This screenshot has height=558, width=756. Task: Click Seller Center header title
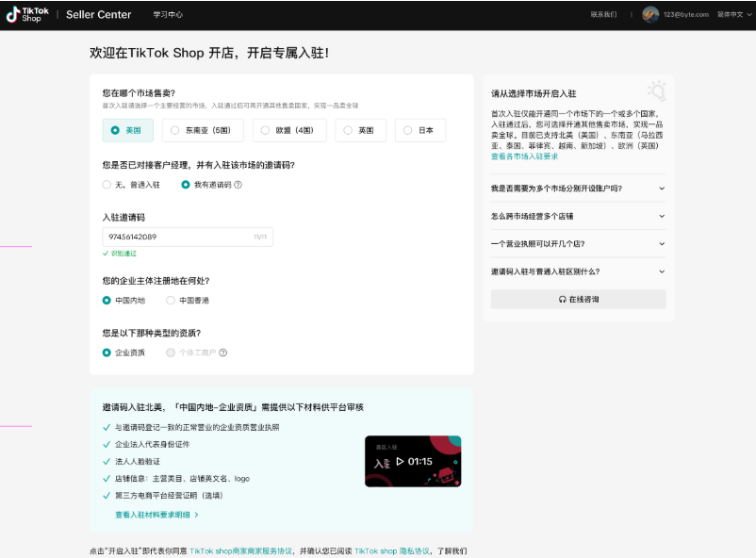(x=98, y=15)
